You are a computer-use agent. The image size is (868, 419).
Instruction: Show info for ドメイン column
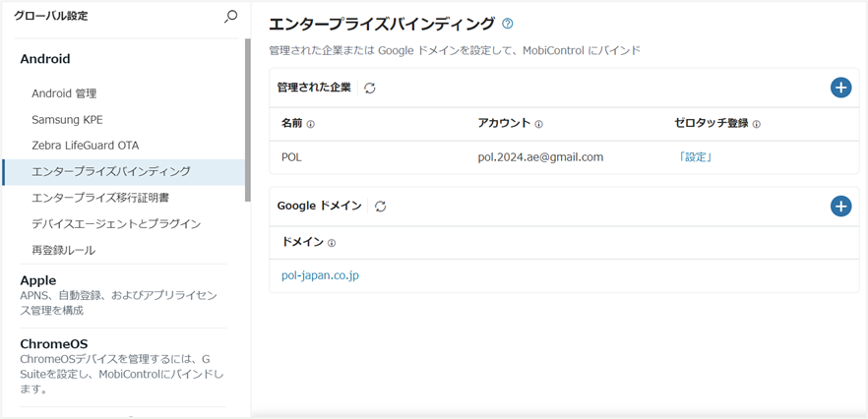click(x=332, y=242)
